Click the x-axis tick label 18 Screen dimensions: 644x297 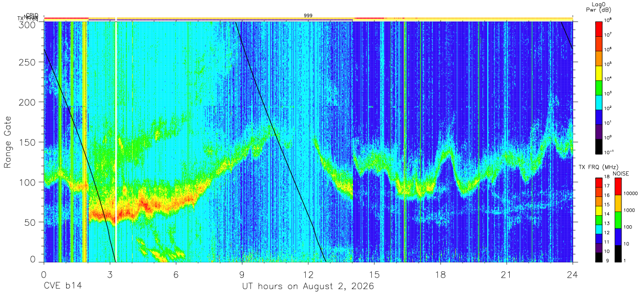pyautogui.click(x=441, y=275)
